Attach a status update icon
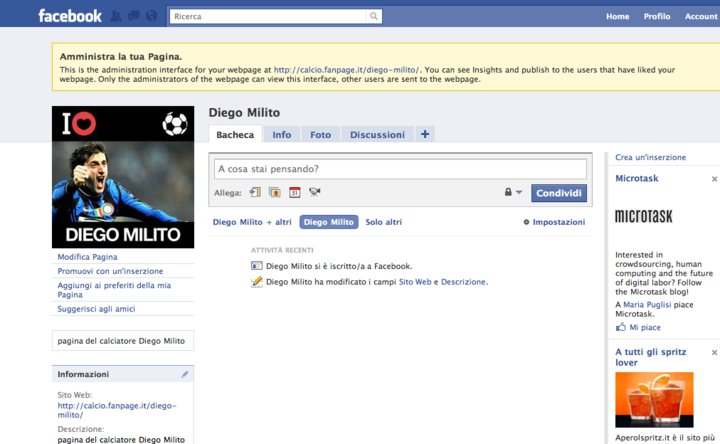The image size is (720, 444). point(255,192)
